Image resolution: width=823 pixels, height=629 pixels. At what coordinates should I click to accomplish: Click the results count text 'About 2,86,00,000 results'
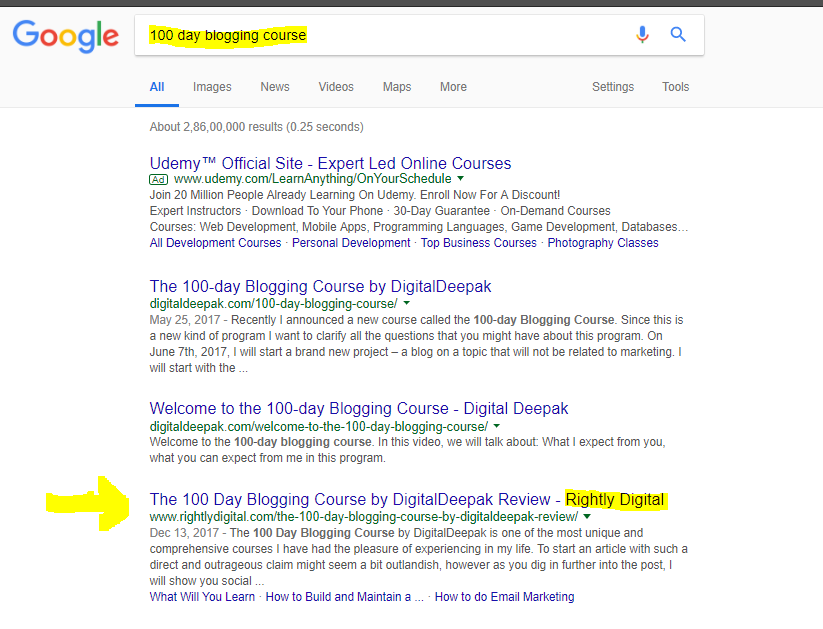[x=216, y=127]
